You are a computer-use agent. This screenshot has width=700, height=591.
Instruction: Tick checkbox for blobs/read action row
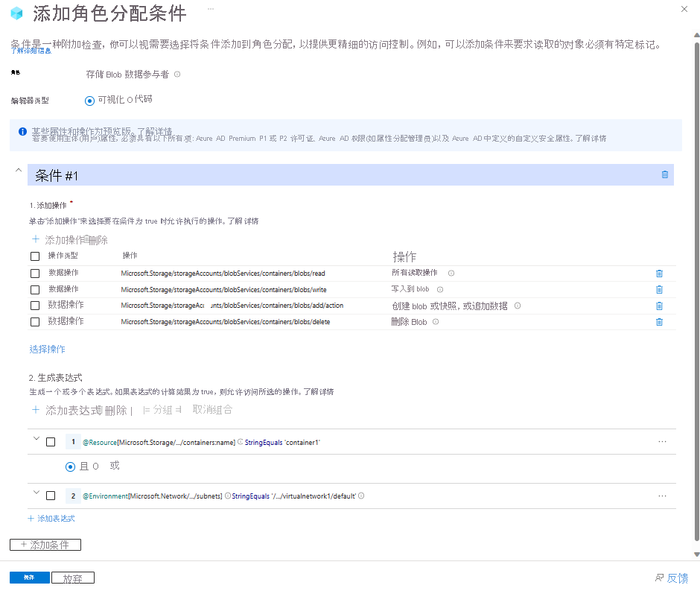pos(35,274)
